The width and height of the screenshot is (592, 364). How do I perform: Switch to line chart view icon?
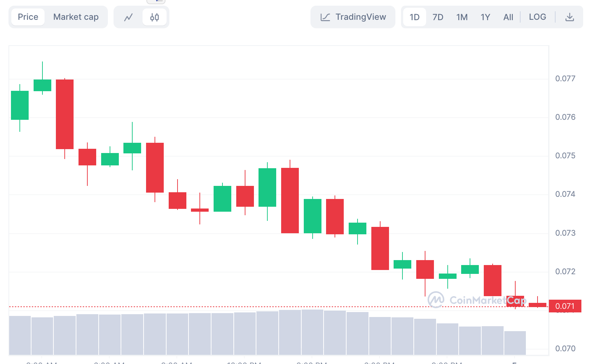pos(128,17)
